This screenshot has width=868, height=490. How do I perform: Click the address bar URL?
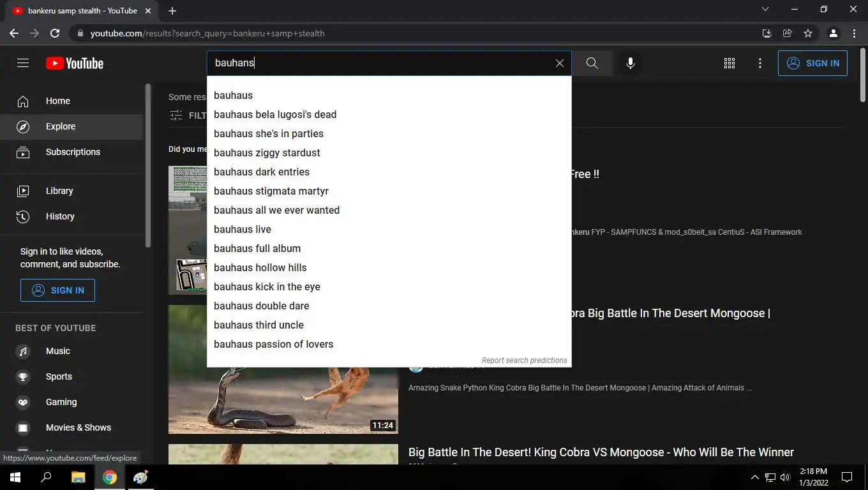point(207,33)
